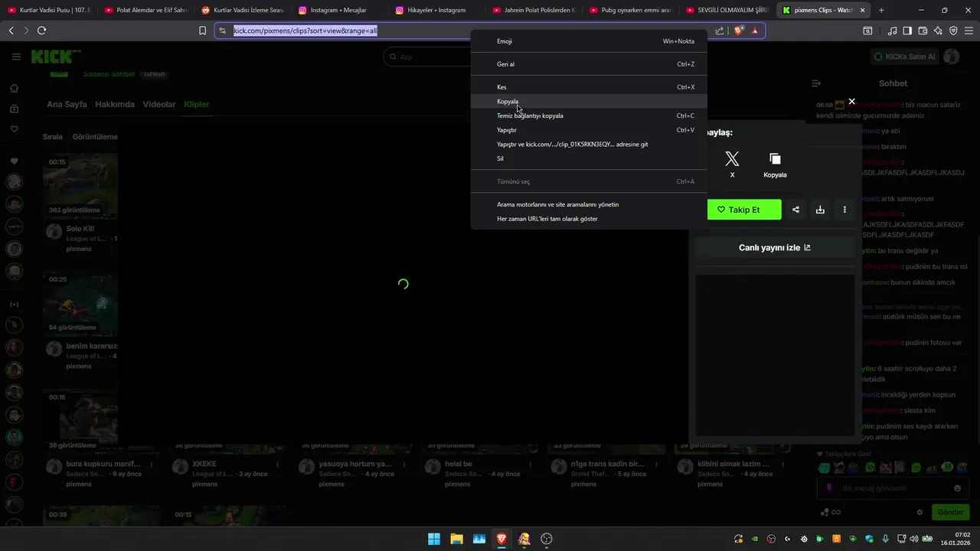Image resolution: width=980 pixels, height=551 pixels.
Task: Open the browser hamburger menu
Action: (969, 31)
